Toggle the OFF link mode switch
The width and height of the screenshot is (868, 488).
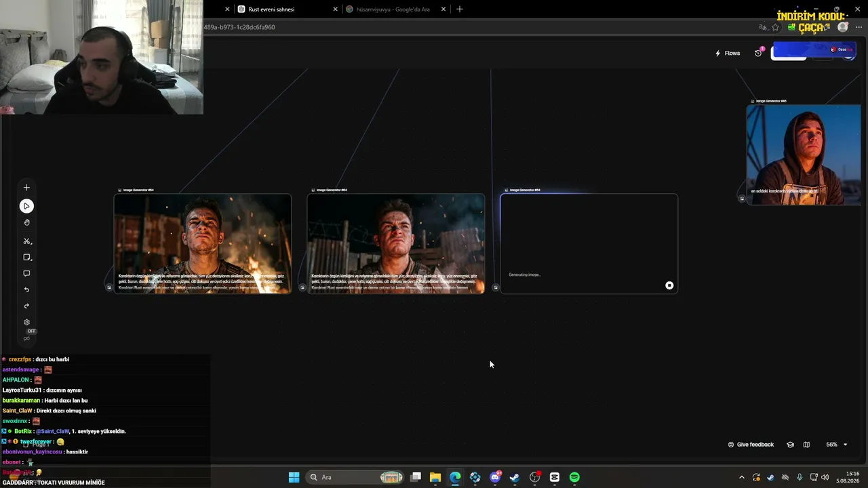pyautogui.click(x=28, y=335)
